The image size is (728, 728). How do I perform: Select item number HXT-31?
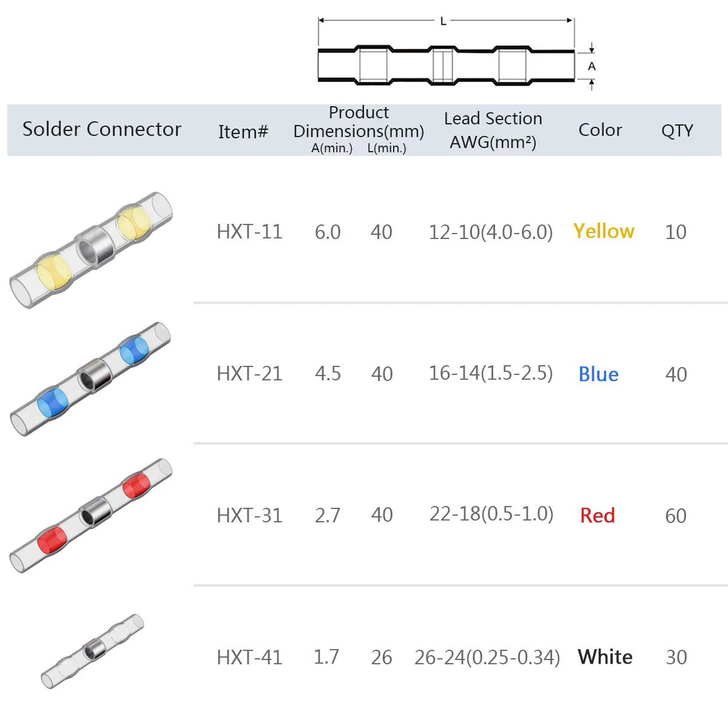click(x=249, y=516)
